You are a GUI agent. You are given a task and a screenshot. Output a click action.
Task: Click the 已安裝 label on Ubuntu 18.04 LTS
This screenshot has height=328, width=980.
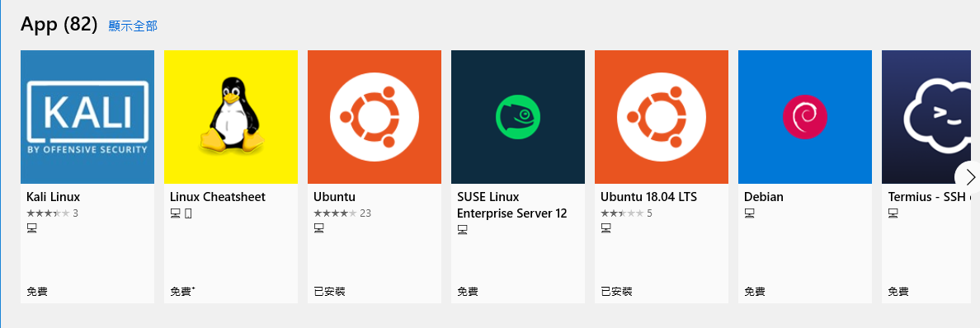(x=616, y=291)
